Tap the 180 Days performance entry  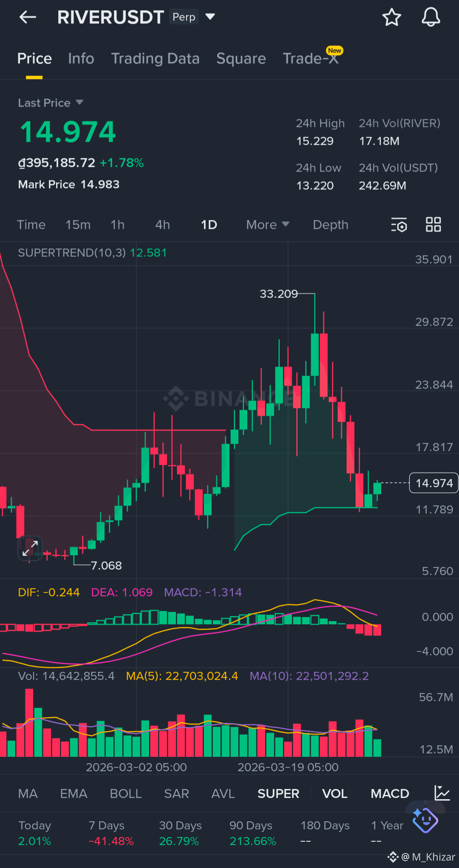click(x=325, y=833)
